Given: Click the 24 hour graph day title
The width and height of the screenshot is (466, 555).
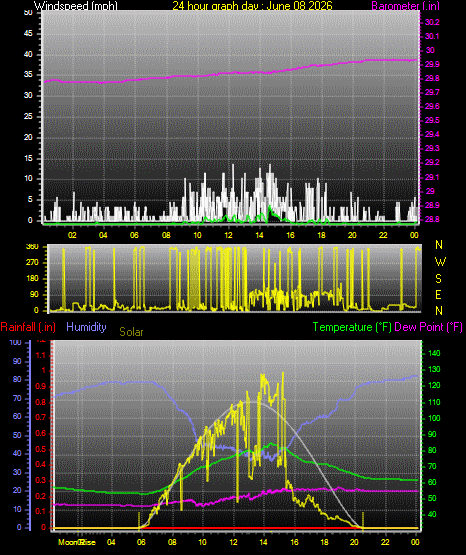Looking at the screenshot, I should click(x=252, y=5).
